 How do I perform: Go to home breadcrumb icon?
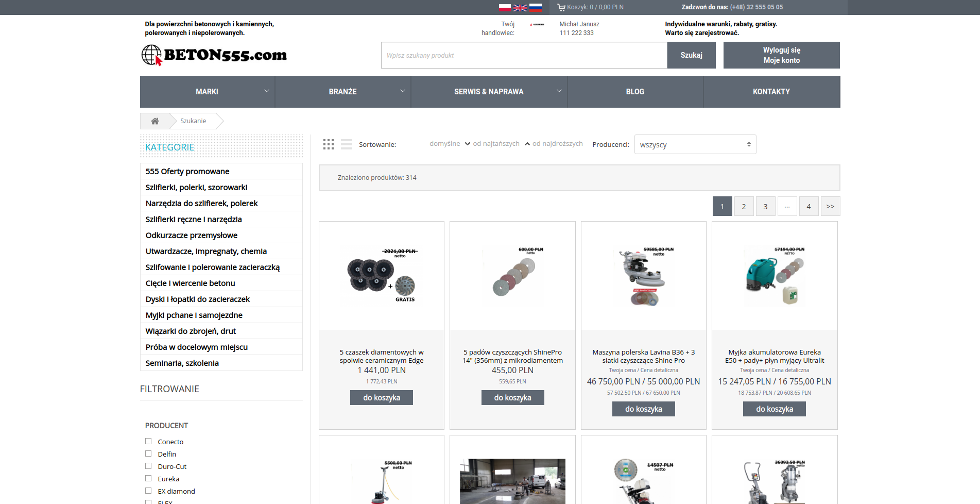tap(155, 121)
